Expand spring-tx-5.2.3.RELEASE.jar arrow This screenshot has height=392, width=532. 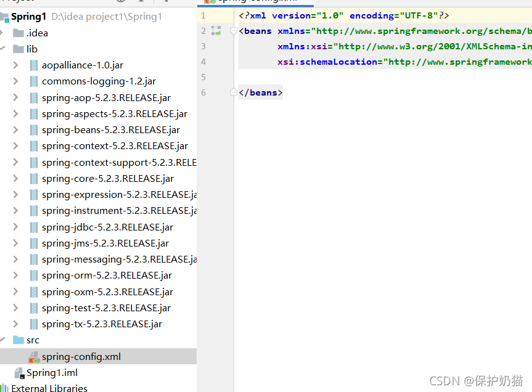15,324
